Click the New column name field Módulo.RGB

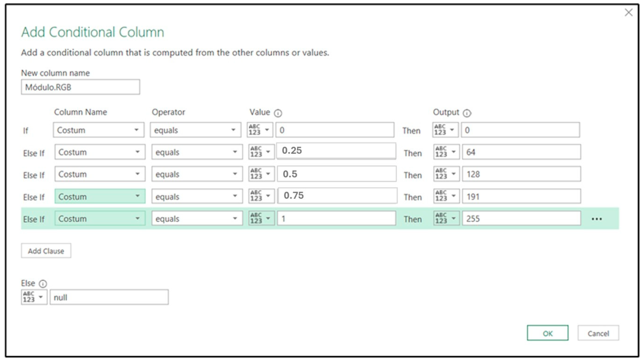(81, 87)
